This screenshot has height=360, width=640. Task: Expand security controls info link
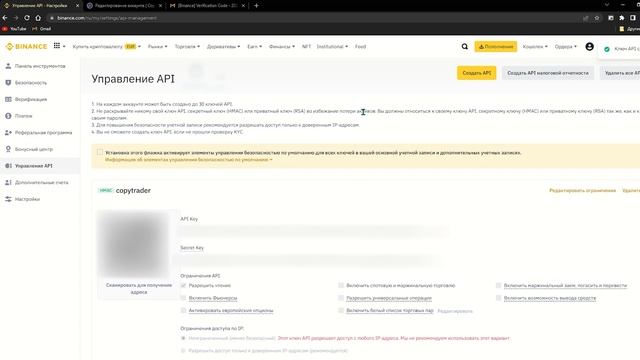click(189, 160)
